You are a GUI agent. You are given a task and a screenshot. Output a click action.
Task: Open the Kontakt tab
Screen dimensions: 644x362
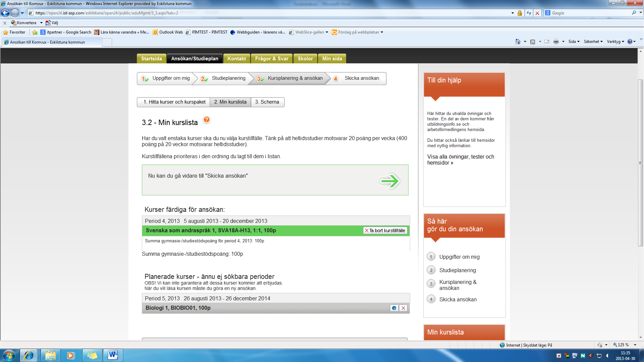click(236, 59)
